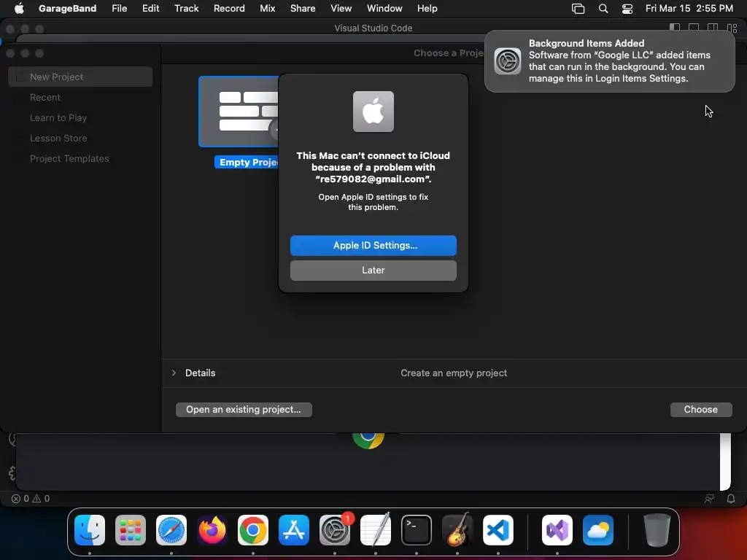747x560 pixels.
Task: Open the File menu
Action: (119, 8)
